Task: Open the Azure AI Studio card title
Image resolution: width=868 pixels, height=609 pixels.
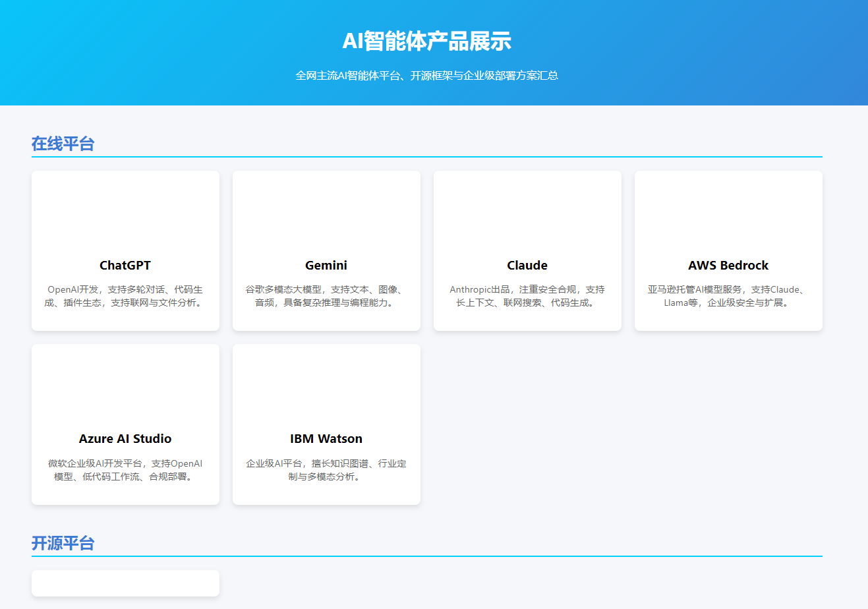Action: coord(125,438)
